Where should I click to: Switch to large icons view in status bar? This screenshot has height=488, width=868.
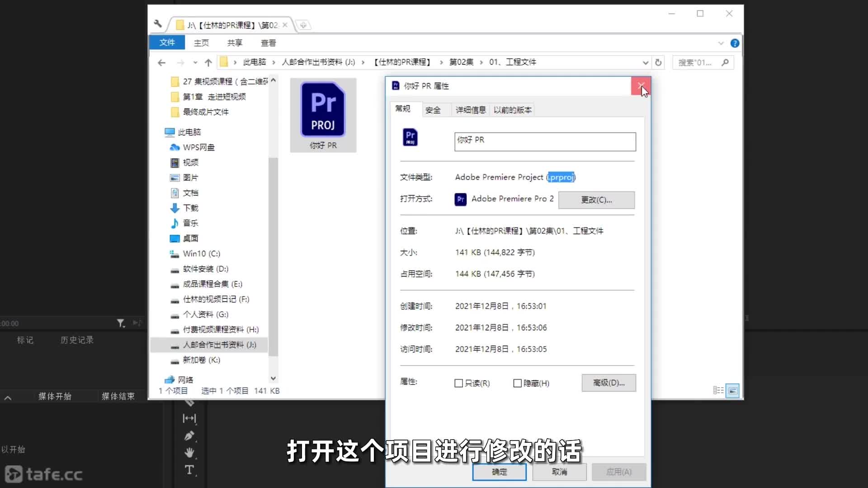click(732, 391)
